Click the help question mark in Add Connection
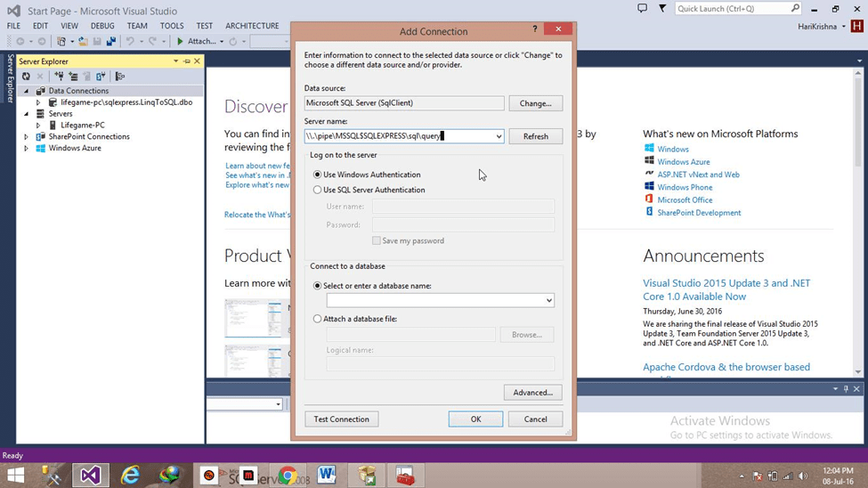This screenshot has height=488, width=868. pyautogui.click(x=535, y=28)
